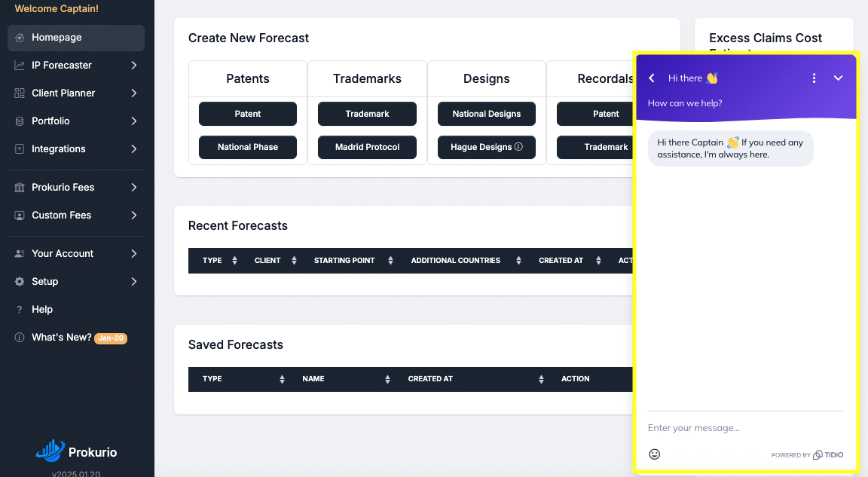Click the chat message input field
868x477 pixels.
745,428
